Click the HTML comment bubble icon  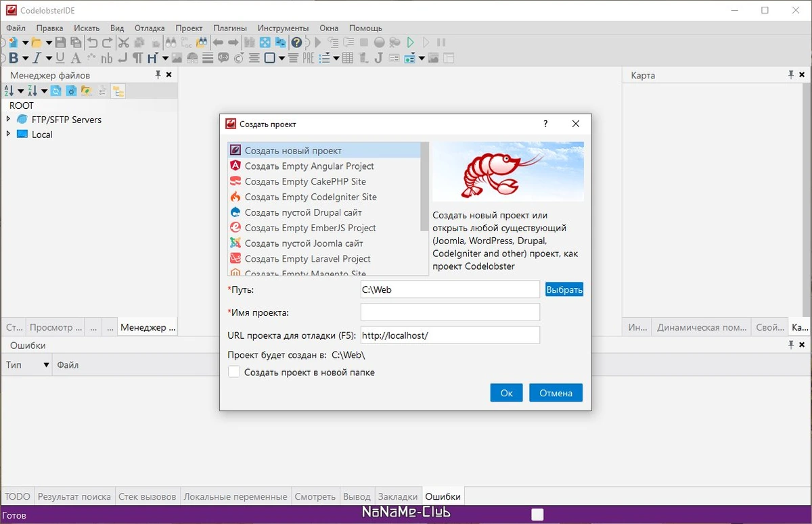223,57
